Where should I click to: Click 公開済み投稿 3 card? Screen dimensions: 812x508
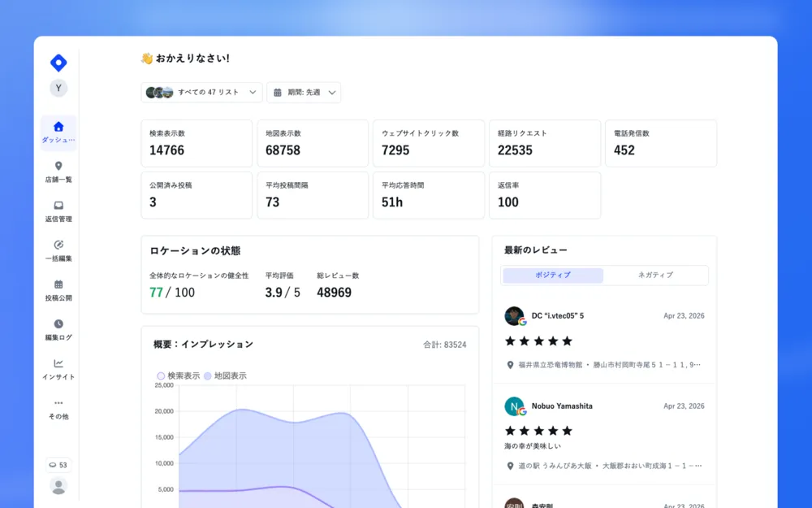[x=197, y=195]
